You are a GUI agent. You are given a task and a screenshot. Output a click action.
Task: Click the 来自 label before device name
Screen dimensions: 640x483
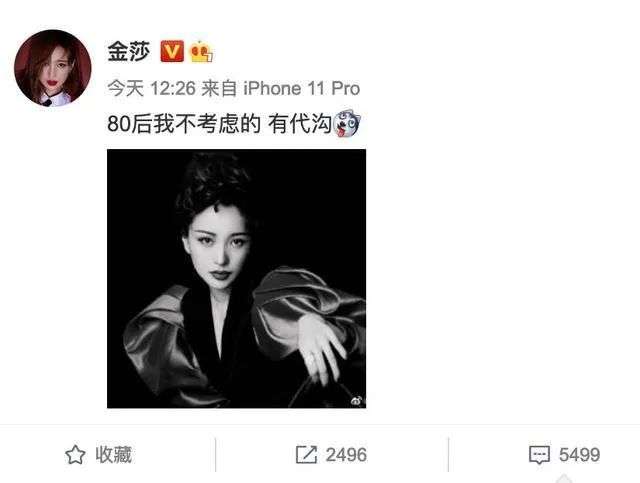219,88
